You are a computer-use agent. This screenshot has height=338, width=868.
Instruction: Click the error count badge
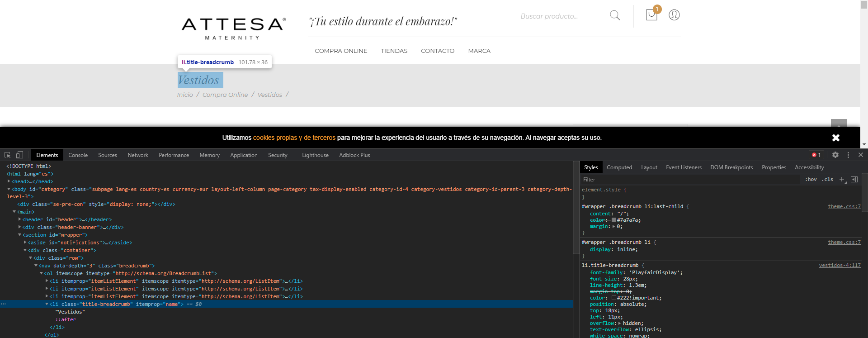[x=816, y=155]
